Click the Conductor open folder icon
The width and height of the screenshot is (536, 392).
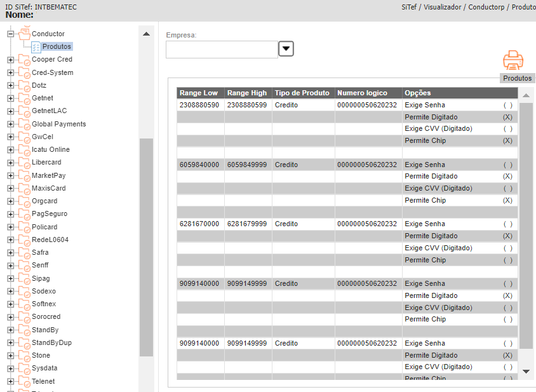(24, 34)
